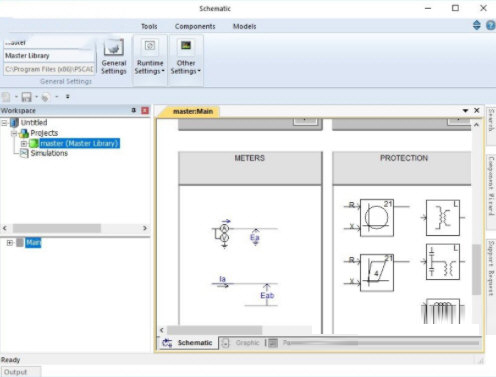Select the distance relay 21 circle component
This screenshot has height=377, width=496.
tap(377, 218)
